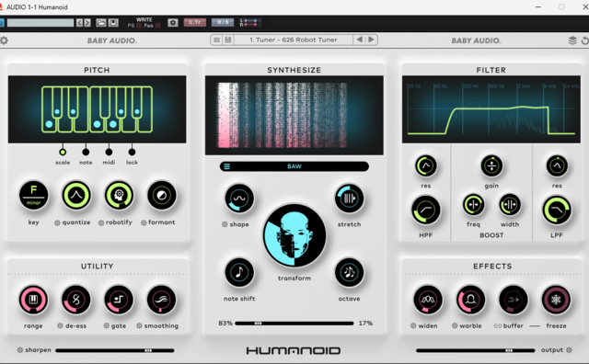
Task: Click the central transform face dial
Action: click(x=294, y=235)
